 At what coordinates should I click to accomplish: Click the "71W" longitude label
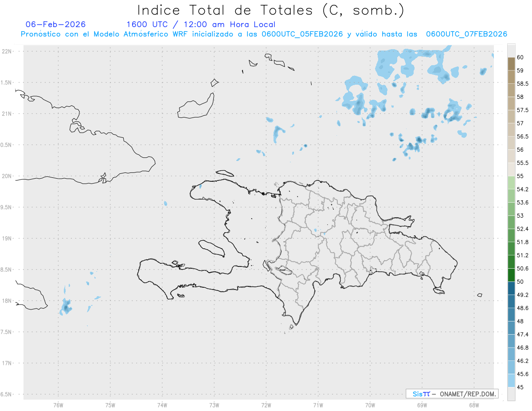(318, 405)
